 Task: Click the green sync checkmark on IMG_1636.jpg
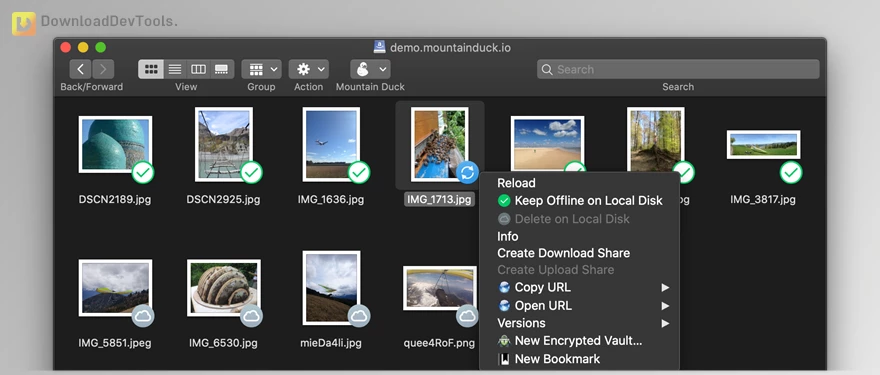[x=359, y=172]
